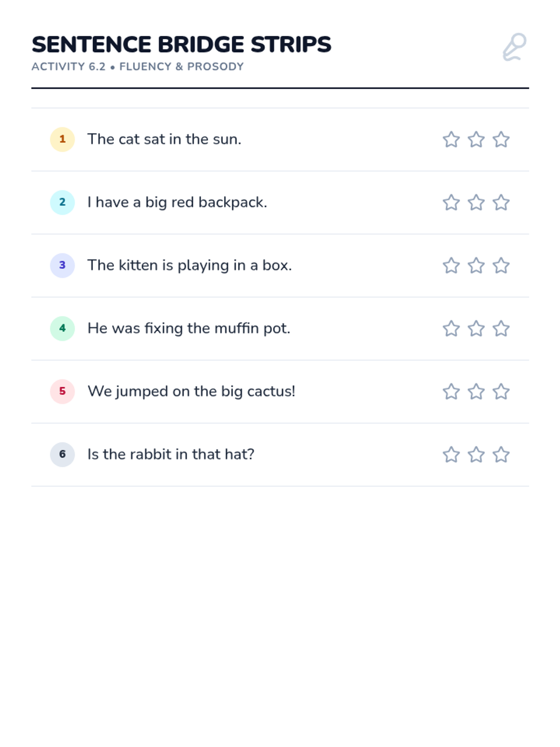Select the yellow number 1 badge

[x=63, y=140]
